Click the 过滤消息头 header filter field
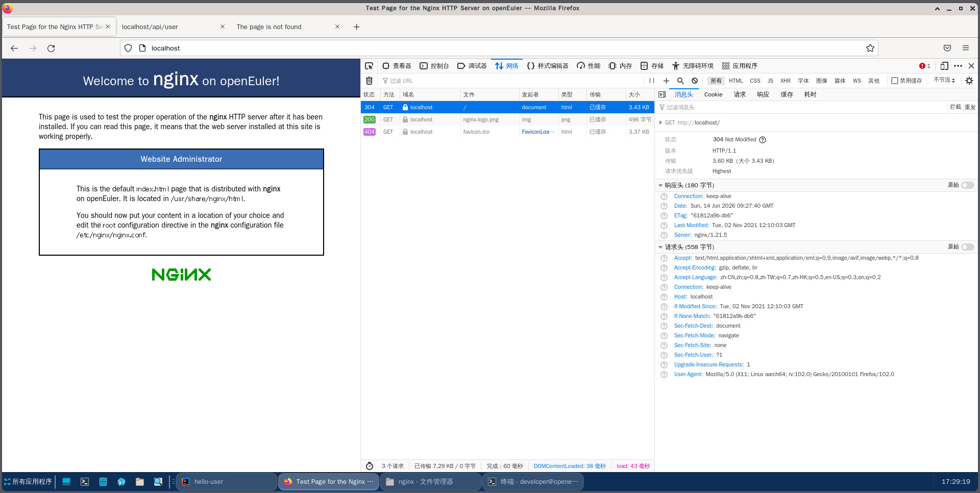Viewport: 980px width, 493px height. click(x=801, y=107)
